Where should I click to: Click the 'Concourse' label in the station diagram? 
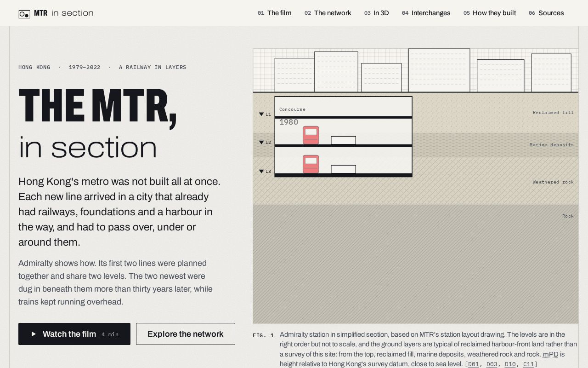click(x=292, y=109)
